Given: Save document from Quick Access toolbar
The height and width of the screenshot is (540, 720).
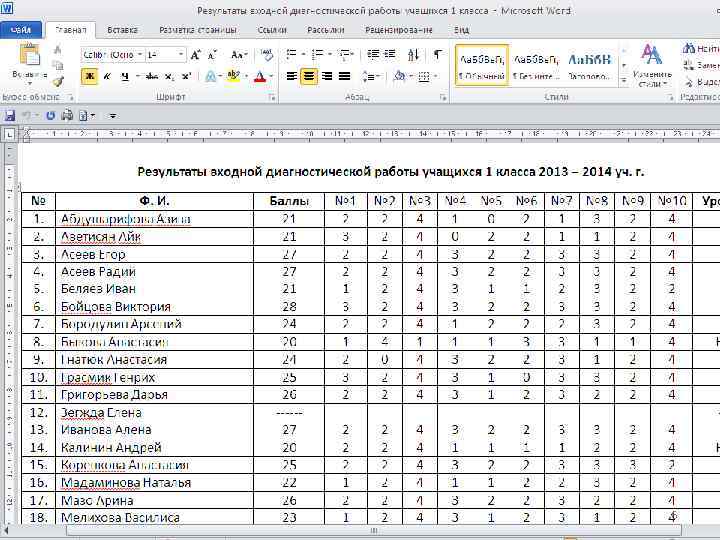Looking at the screenshot, I should tap(10, 115).
